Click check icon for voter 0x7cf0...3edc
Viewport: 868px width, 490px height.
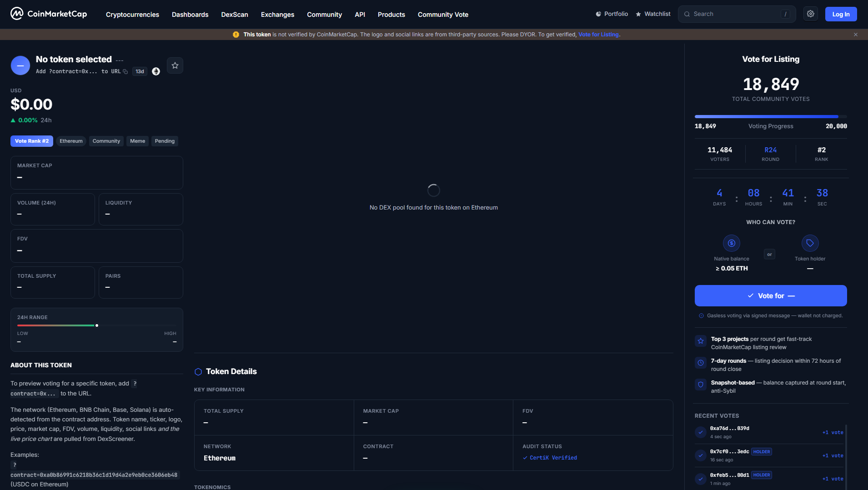(701, 455)
